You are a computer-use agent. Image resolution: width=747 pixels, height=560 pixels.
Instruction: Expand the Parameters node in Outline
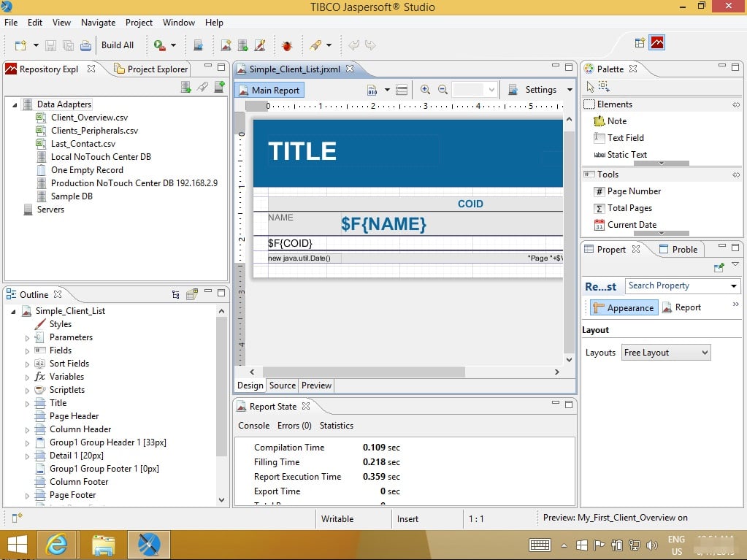coord(28,338)
